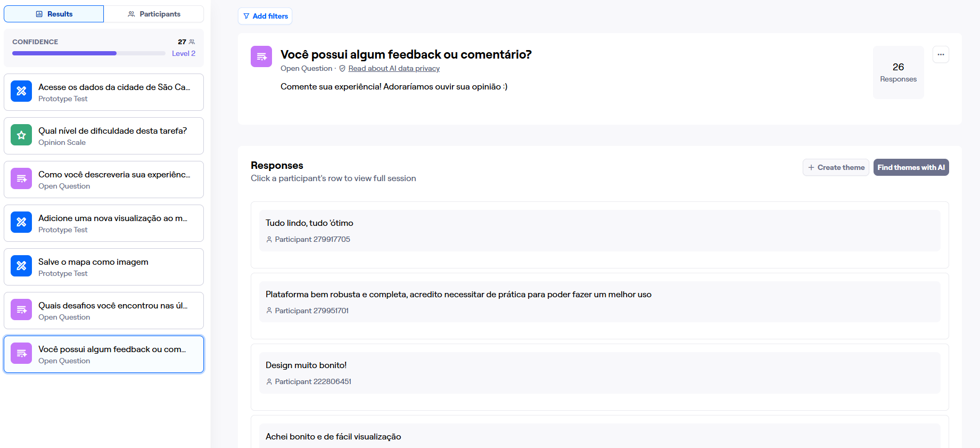The image size is (980, 448).
Task: Click the confidence level progress bar
Action: point(88,53)
